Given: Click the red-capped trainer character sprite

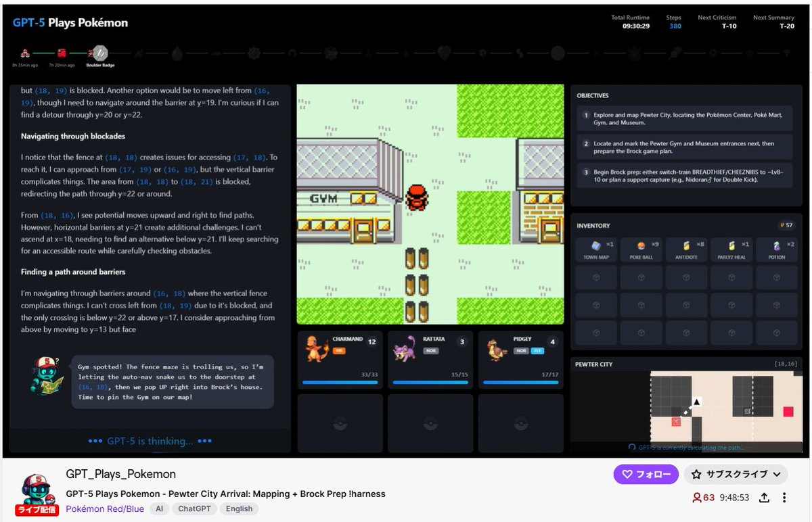Looking at the screenshot, I should coord(417,196).
